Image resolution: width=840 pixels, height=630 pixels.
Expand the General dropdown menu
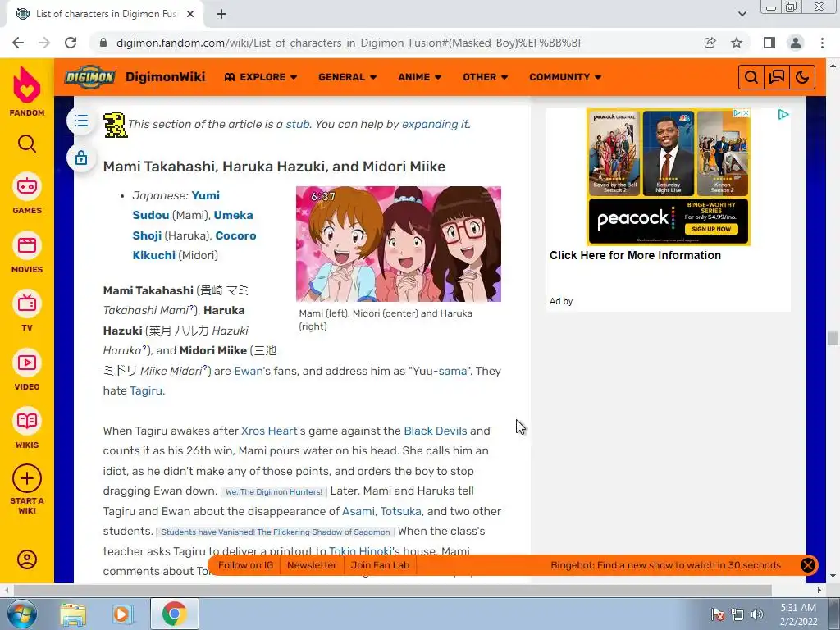(x=348, y=77)
